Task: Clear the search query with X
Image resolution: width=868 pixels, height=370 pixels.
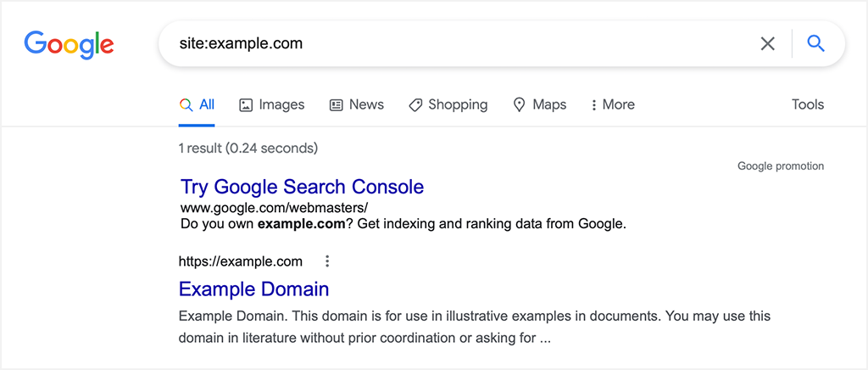Action: coord(767,43)
